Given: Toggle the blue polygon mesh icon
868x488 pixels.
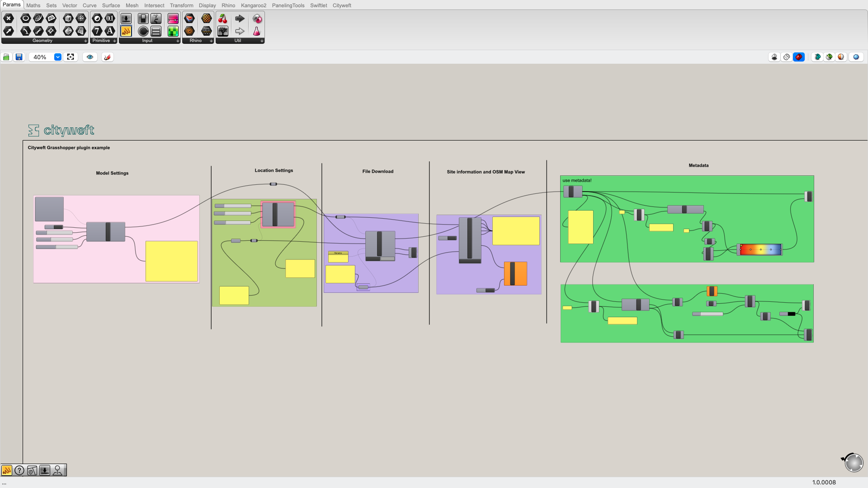Looking at the screenshot, I should (856, 57).
